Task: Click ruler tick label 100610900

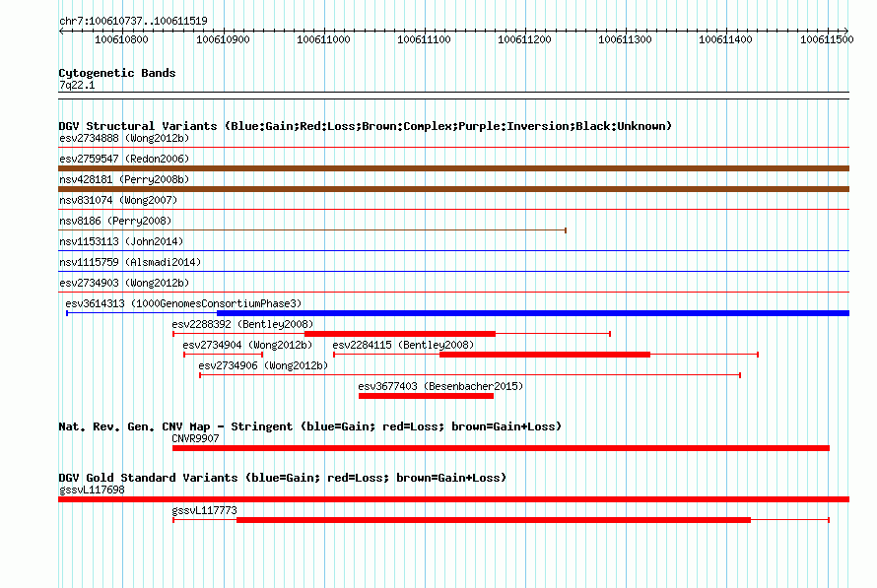Action: click(x=223, y=39)
